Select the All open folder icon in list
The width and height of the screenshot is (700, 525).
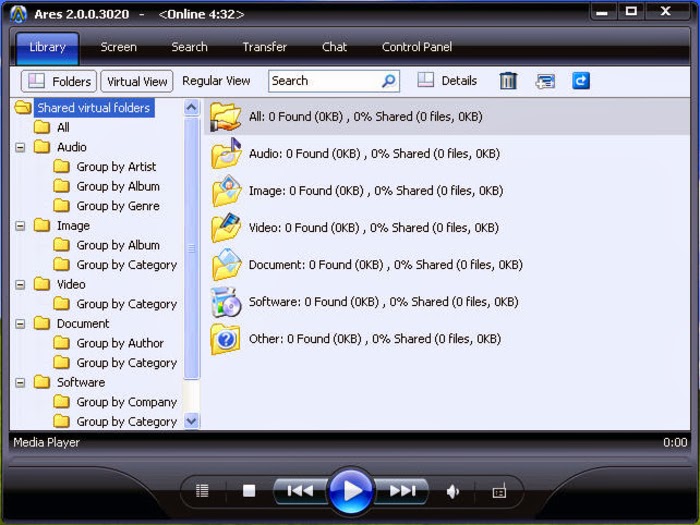click(226, 117)
